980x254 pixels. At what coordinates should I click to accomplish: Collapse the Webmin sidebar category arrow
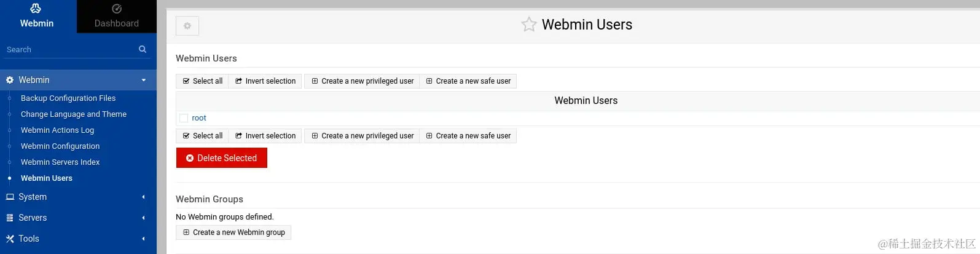point(144,80)
